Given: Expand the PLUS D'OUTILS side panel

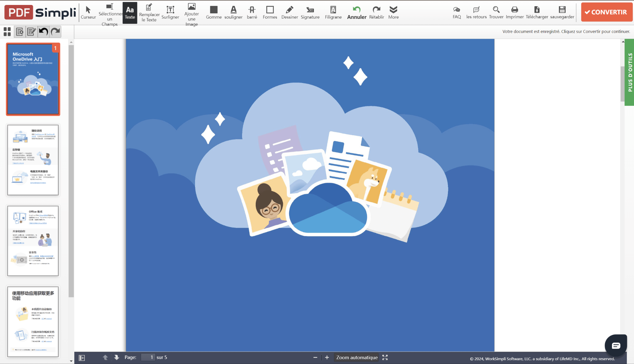Looking at the screenshot, I should point(630,72).
